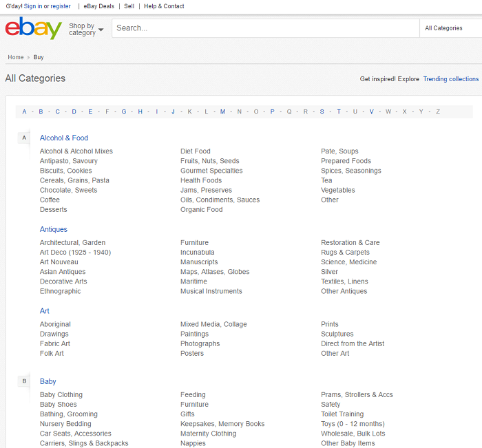This screenshot has height=448, width=482.
Task: Click the eBay logo
Action: tap(33, 28)
